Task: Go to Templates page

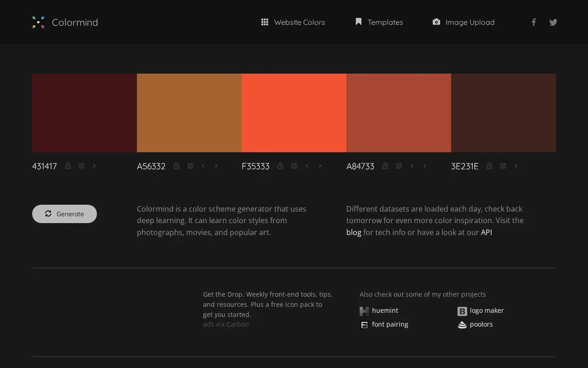Action: pyautogui.click(x=379, y=22)
